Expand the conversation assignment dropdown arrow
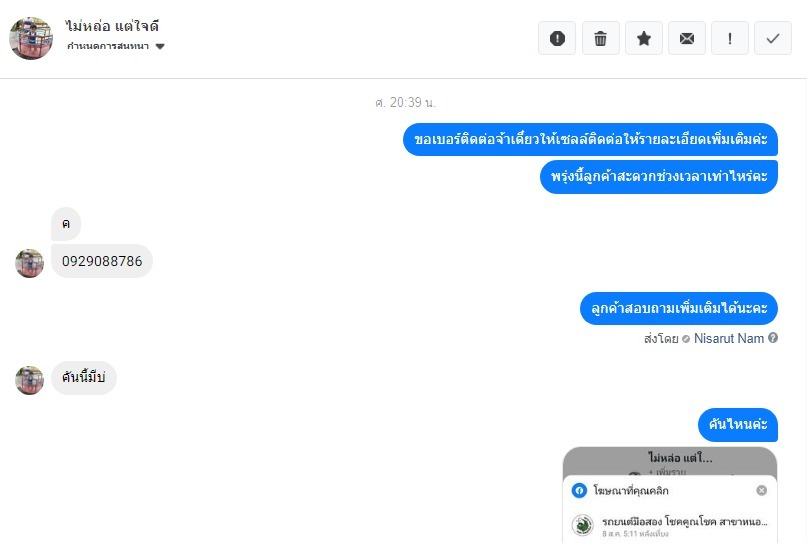Screen dimensions: 807x548 click(160, 46)
